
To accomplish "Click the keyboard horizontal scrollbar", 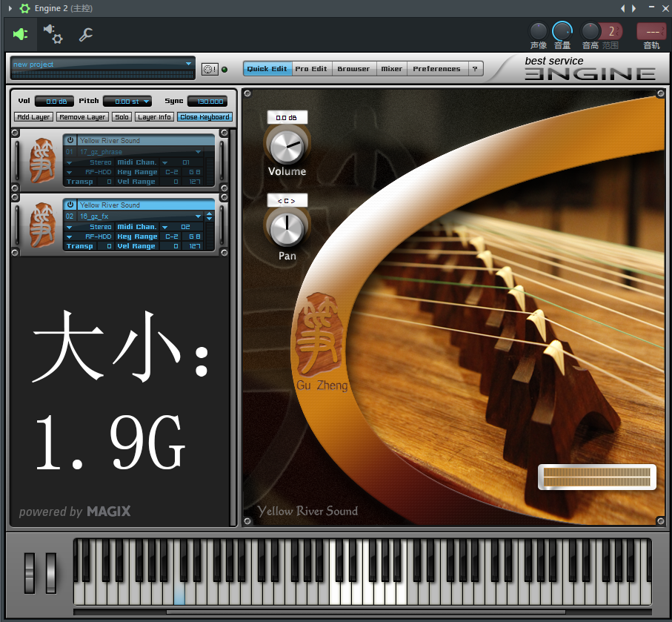I will tap(365, 612).
